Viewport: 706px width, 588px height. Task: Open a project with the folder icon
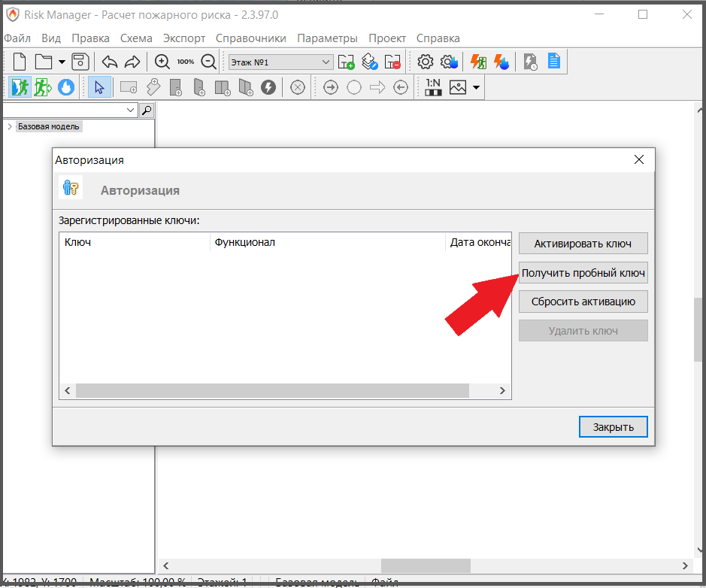coord(44,62)
